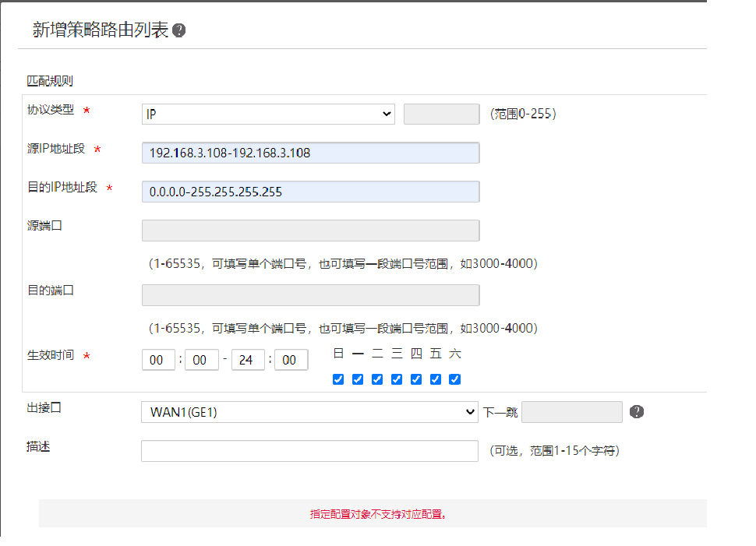Click the 匹配规则 section heading
Screen dimensions: 756x546
pyautogui.click(x=50, y=81)
